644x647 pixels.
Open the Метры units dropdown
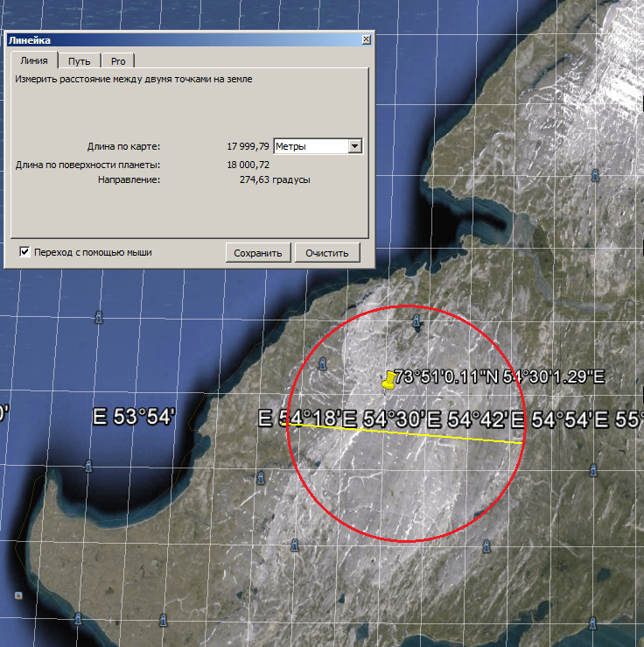point(354,146)
